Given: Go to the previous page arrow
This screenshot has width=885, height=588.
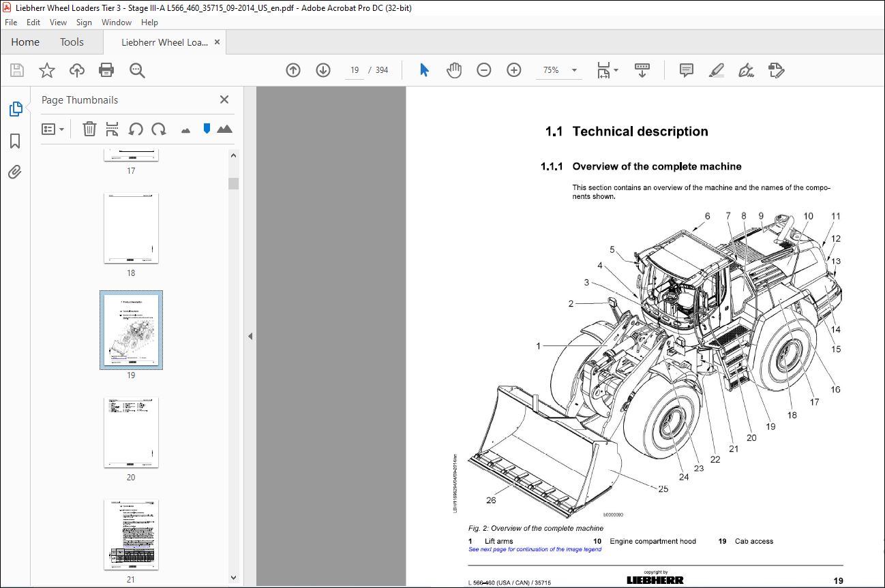Looking at the screenshot, I should click(293, 70).
